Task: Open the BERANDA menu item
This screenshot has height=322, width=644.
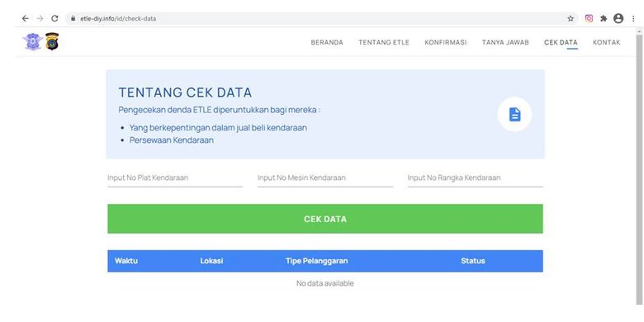Action: point(327,42)
